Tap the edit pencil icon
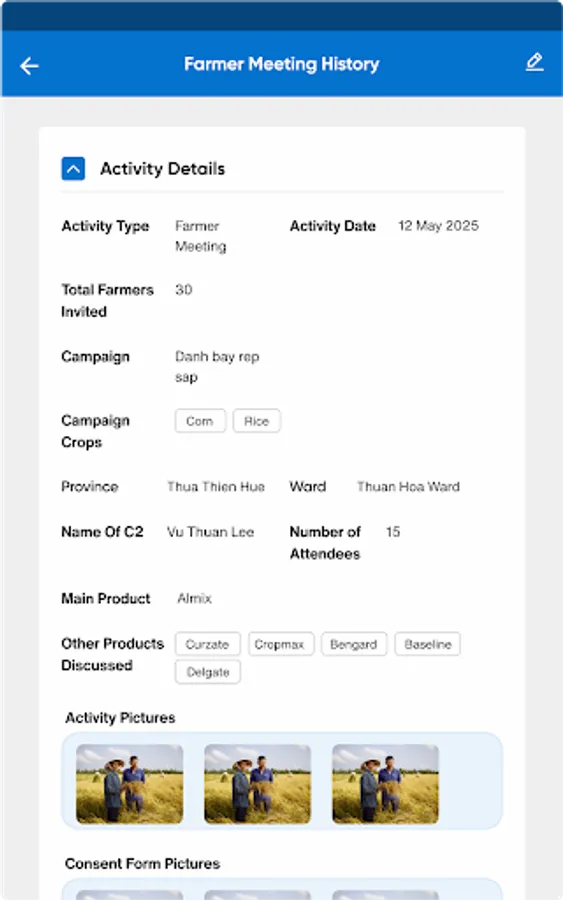The image size is (563, 900). [534, 62]
